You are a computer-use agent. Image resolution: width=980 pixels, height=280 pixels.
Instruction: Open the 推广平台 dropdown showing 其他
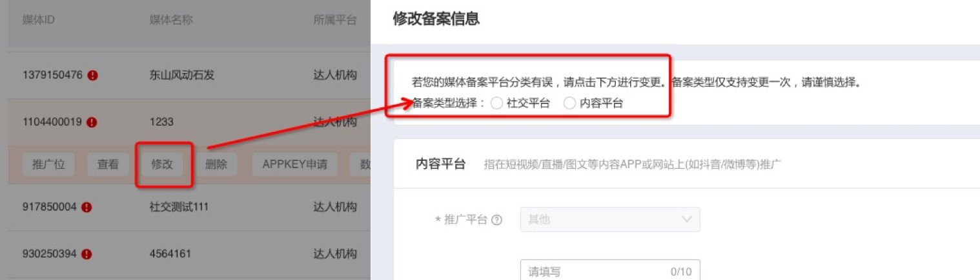610,219
